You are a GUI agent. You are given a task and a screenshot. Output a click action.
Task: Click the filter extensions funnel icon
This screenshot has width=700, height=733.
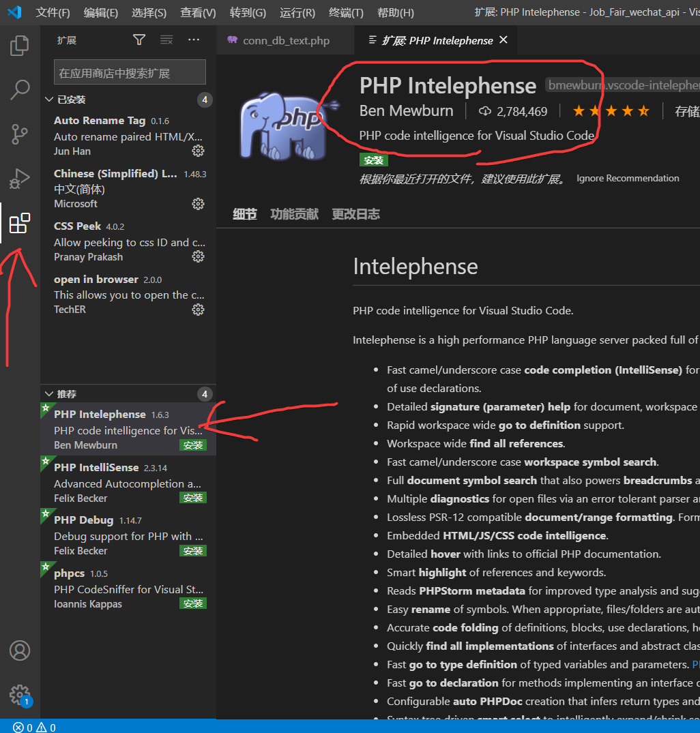(x=139, y=40)
